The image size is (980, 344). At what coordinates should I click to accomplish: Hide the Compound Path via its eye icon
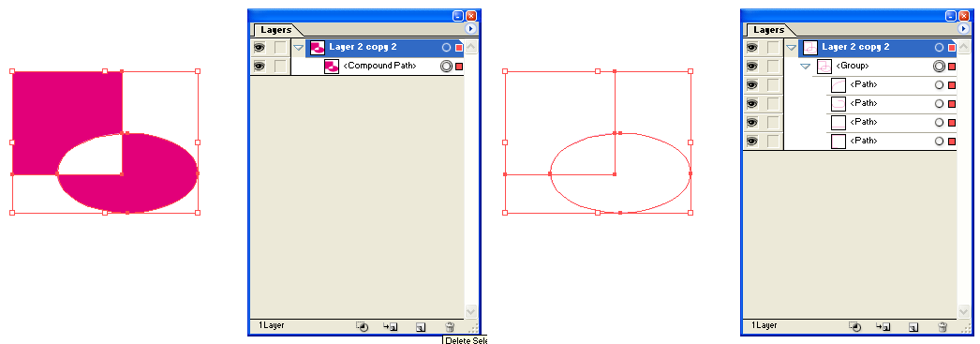pos(260,66)
